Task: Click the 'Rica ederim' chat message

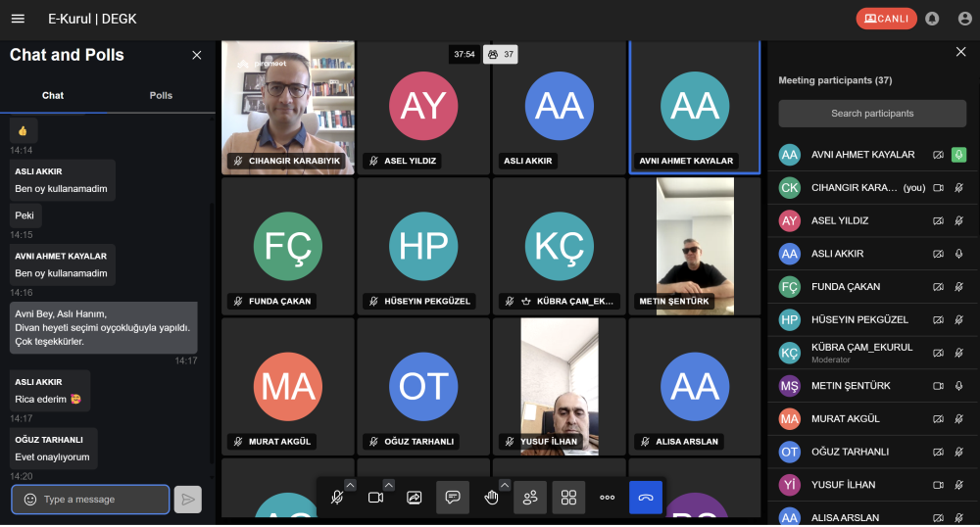Action: point(50,391)
